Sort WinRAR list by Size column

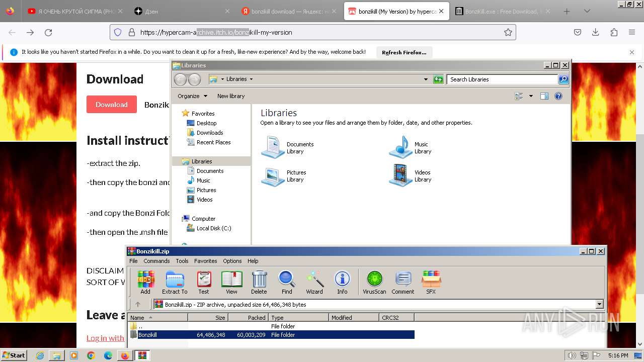pos(208,318)
